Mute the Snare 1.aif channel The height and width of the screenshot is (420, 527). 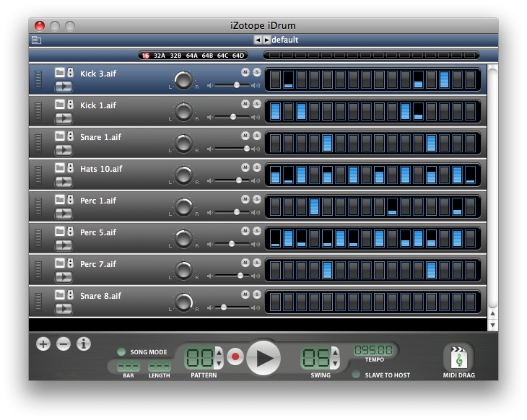point(245,136)
